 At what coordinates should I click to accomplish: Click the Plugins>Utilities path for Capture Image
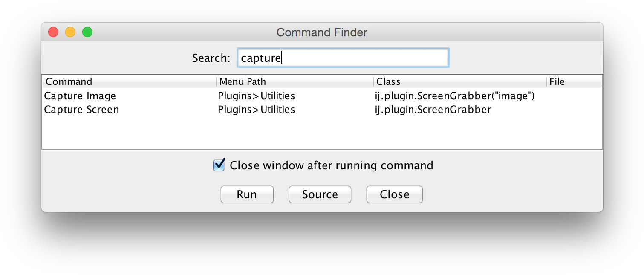tap(257, 96)
